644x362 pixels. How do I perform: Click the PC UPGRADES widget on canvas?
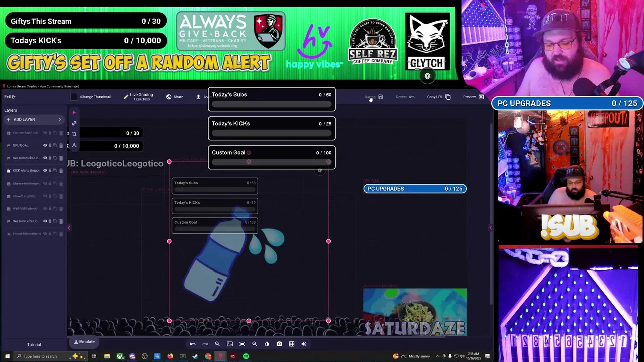(415, 188)
